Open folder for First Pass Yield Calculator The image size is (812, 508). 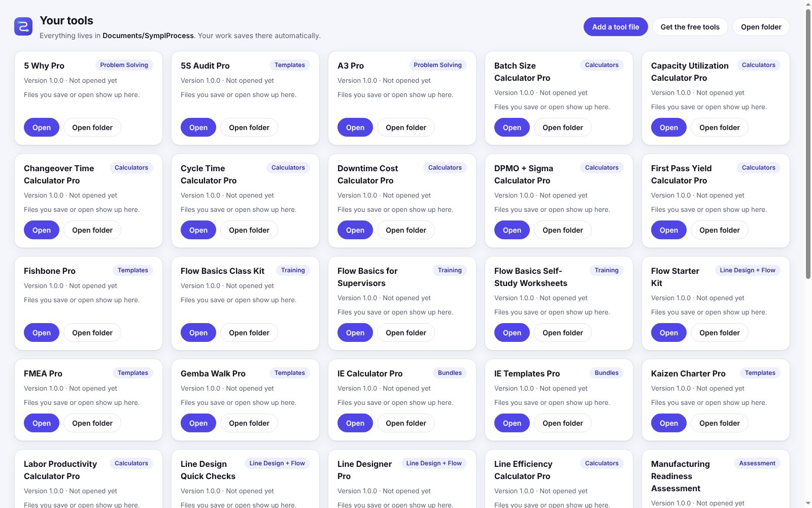(x=720, y=230)
